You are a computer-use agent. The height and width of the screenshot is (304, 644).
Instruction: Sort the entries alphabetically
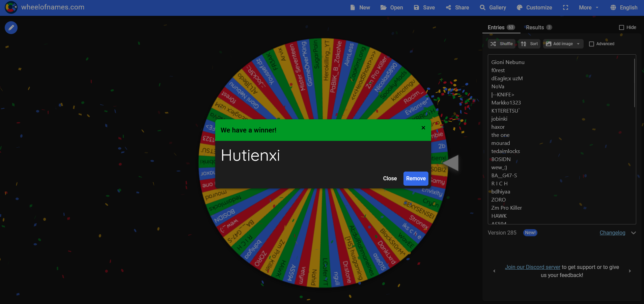[x=529, y=44]
